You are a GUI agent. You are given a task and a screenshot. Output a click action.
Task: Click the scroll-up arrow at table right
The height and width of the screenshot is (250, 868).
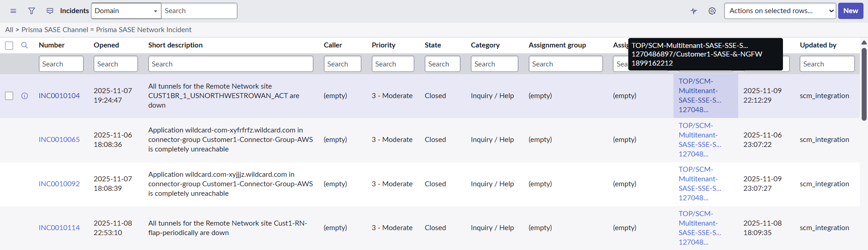864,42
